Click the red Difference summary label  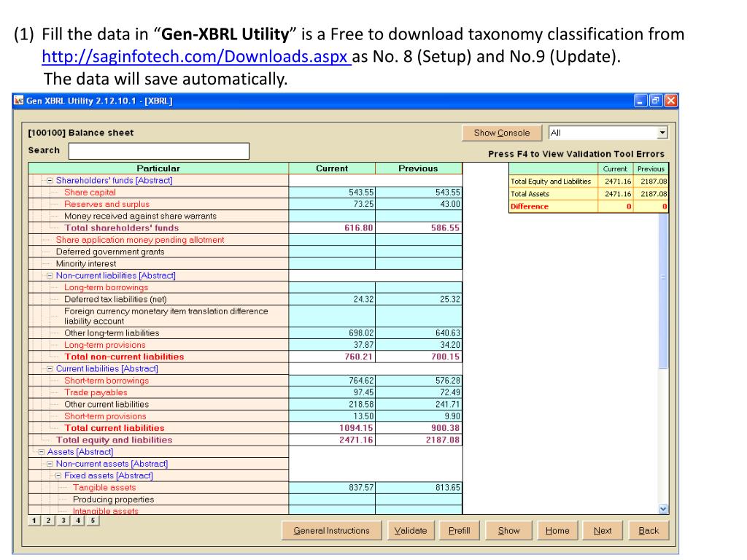530,206
